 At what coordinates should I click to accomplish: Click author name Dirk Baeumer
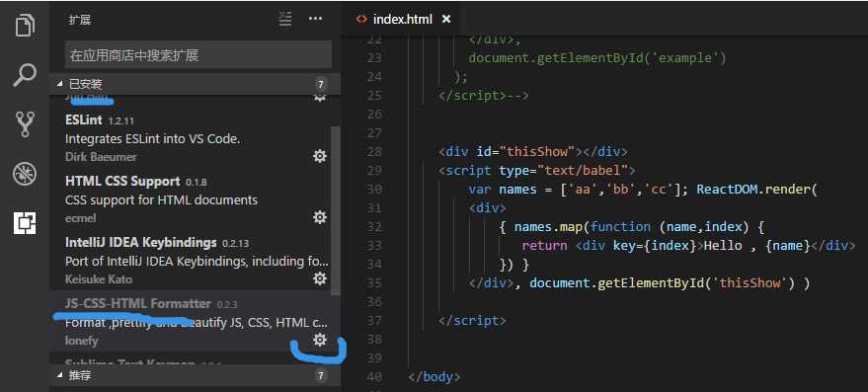(101, 157)
